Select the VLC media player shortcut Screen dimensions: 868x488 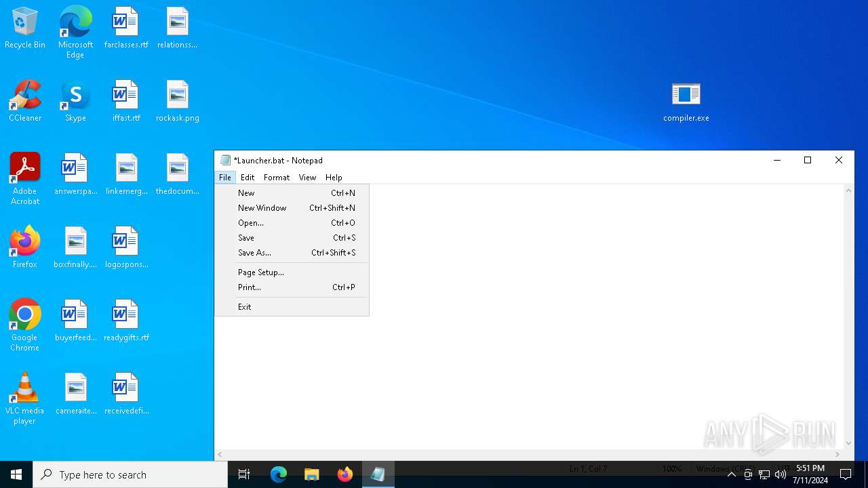(25, 399)
